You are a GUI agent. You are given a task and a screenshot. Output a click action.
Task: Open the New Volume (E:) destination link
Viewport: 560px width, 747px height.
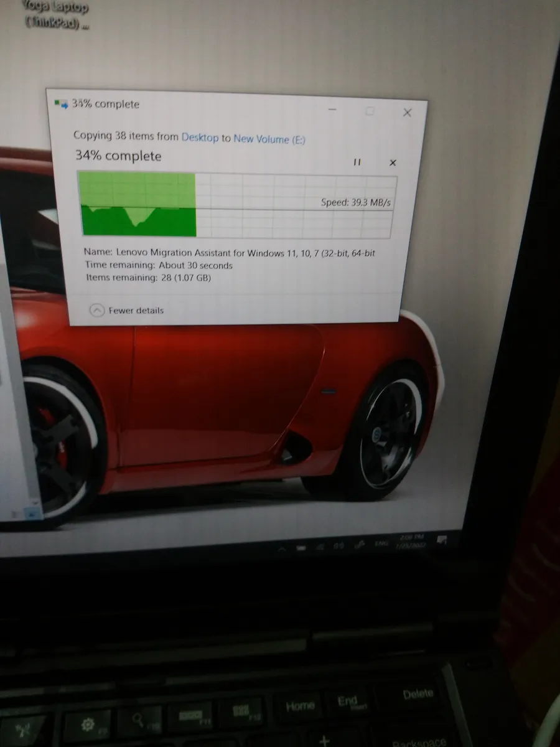269,139
